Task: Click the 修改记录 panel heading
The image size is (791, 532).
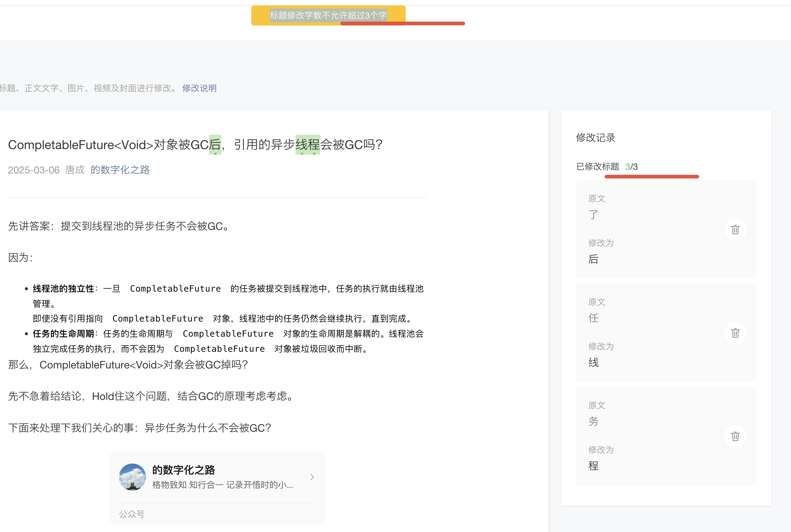Action: [x=596, y=138]
